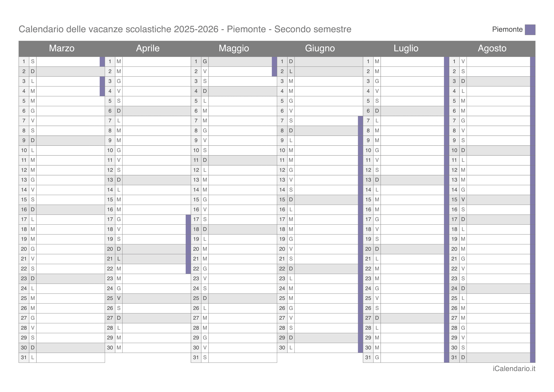
Task: Click the Luglio day 31 cell
Action: click(406, 357)
